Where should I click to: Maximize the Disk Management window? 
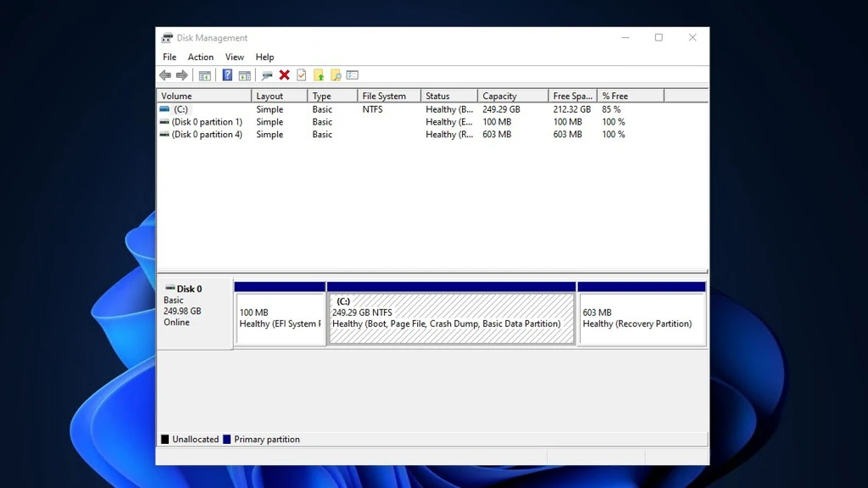[x=659, y=37]
